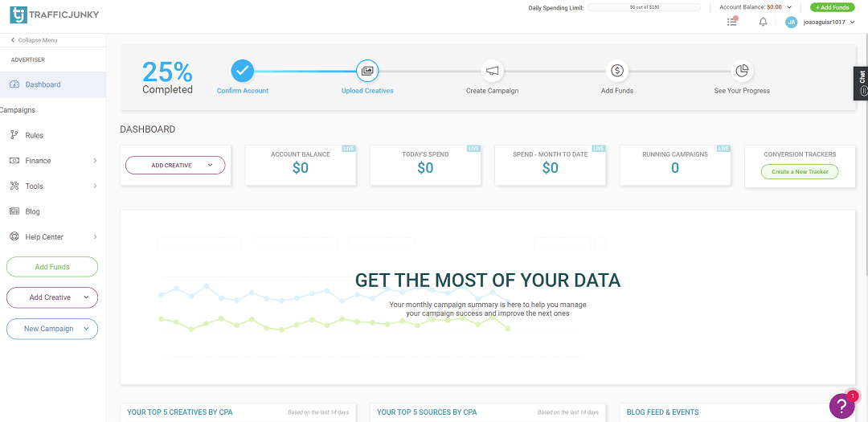Click the green + Add Funds header button
This screenshot has width=868, height=422.
(832, 8)
